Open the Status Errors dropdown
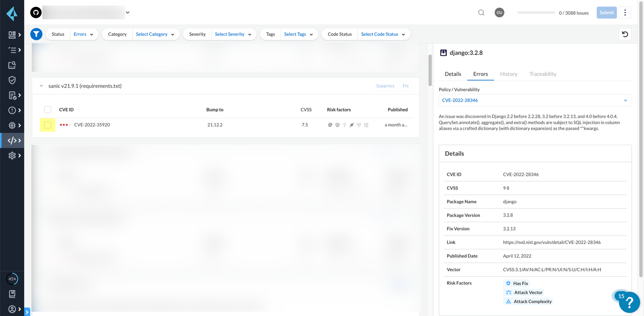This screenshot has height=316, width=644. pos(83,34)
